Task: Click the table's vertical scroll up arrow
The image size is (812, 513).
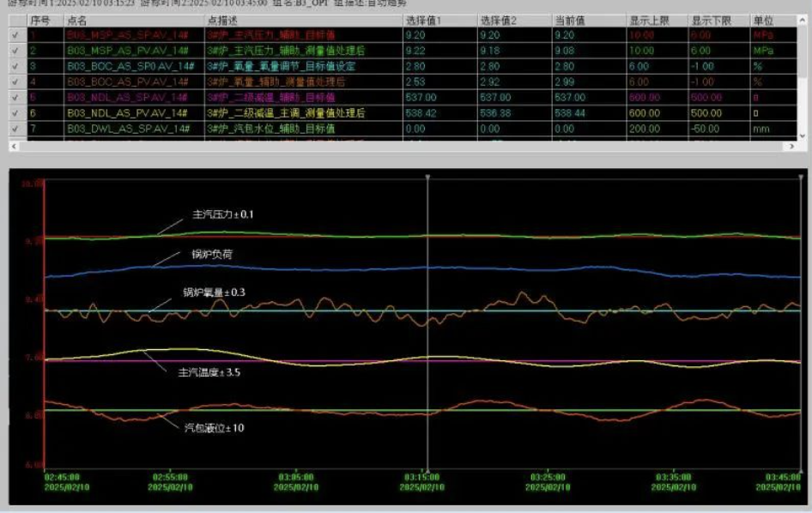Action: click(803, 20)
